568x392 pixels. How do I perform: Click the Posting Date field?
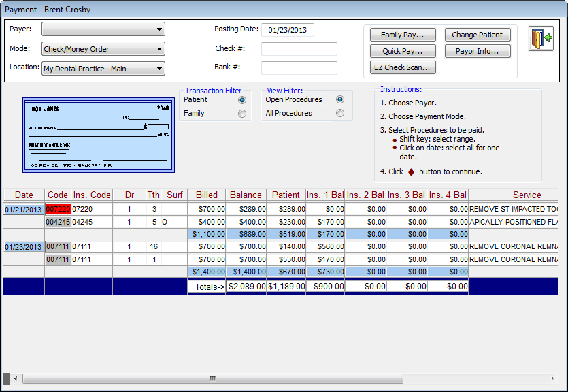288,30
